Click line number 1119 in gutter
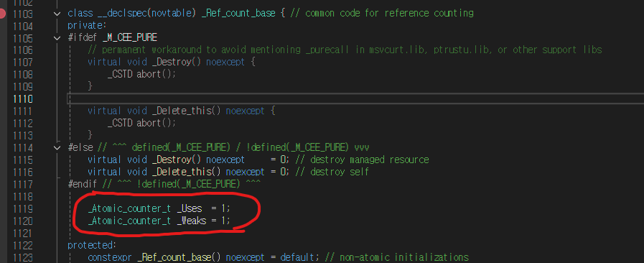This screenshot has height=263, width=644. [22, 209]
